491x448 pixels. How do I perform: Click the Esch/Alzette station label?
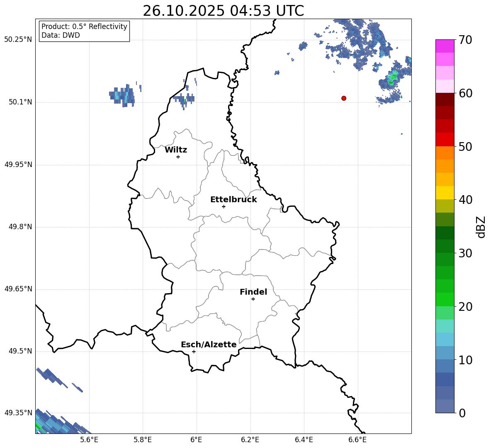click(209, 344)
